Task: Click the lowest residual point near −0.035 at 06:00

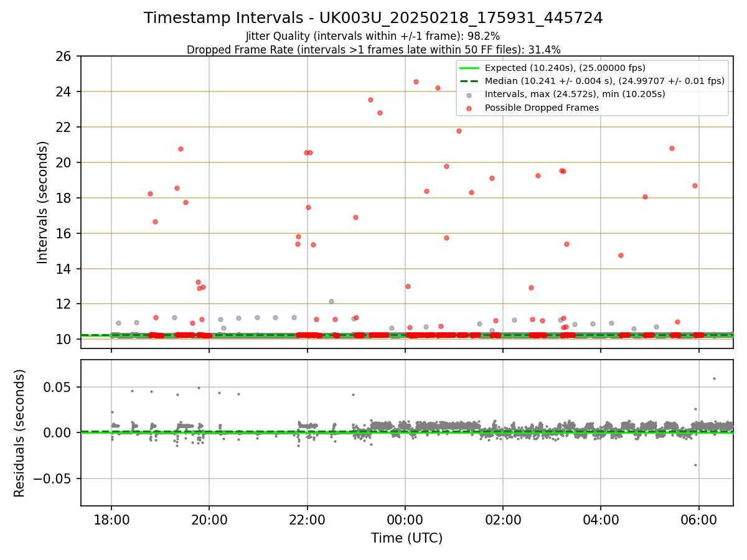Action: pos(695,465)
